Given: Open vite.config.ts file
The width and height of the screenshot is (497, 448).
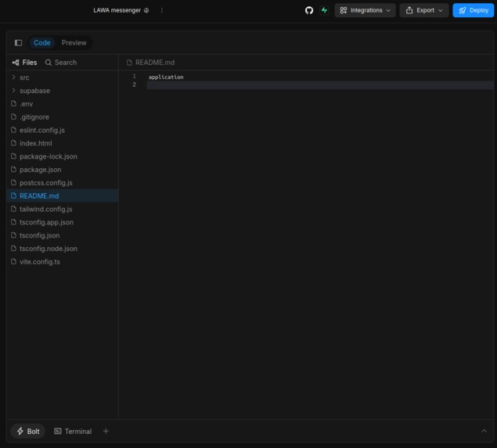Looking at the screenshot, I should (63, 262).
